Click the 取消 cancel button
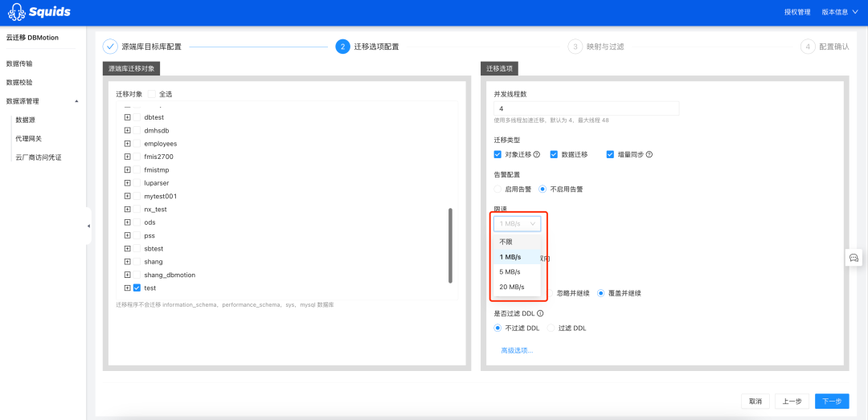Image resolution: width=868 pixels, height=420 pixels. (x=755, y=402)
